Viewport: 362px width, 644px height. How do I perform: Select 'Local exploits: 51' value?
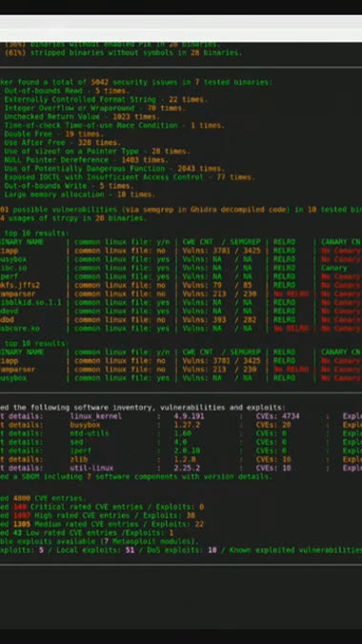coord(95,551)
